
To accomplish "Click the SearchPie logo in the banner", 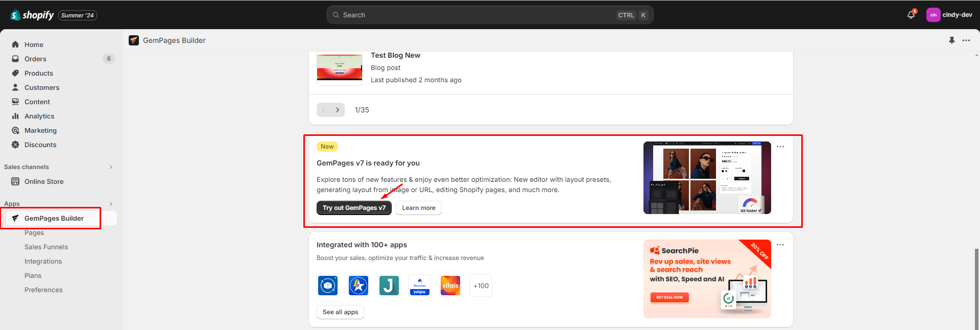I will click(674, 250).
